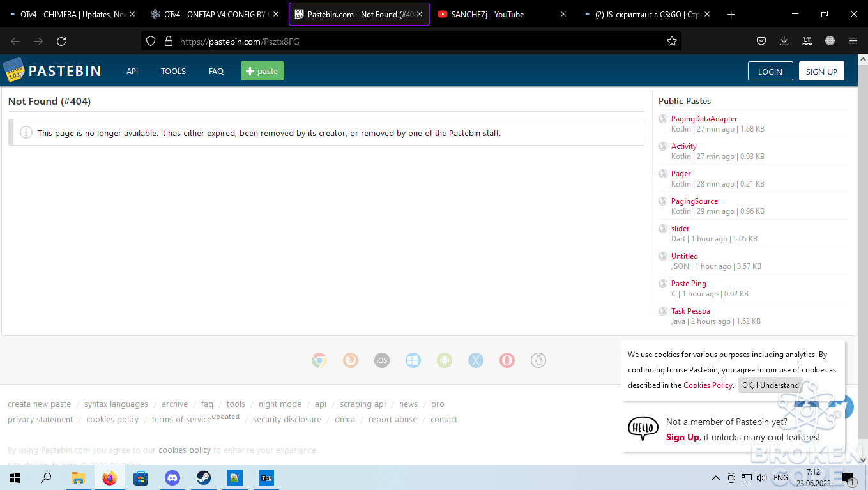868x490 pixels.
Task: Go back using the browser back arrow
Action: [15, 42]
